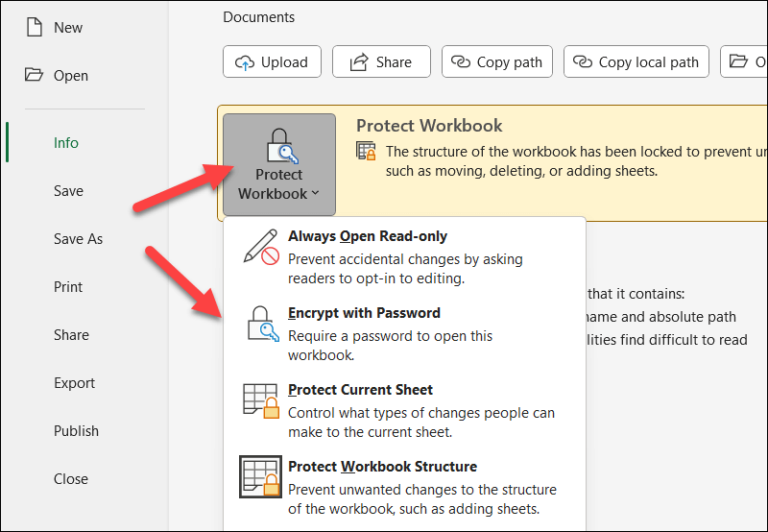Image resolution: width=768 pixels, height=532 pixels.
Task: Click the Upload cloud icon
Action: coord(245,62)
